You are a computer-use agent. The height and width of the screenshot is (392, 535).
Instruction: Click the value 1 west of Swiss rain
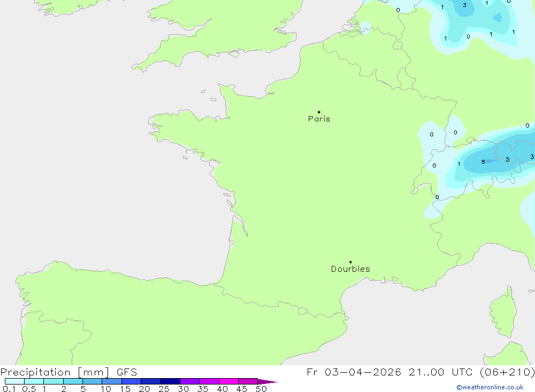458,164
